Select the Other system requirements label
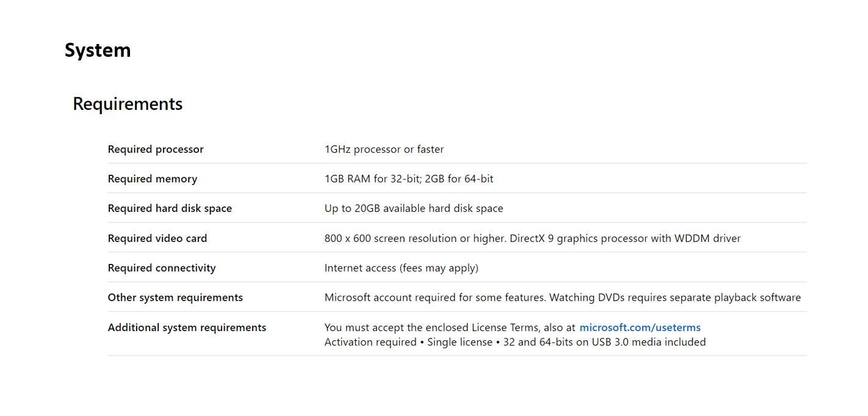This screenshot has width=868, height=416. coord(175,297)
